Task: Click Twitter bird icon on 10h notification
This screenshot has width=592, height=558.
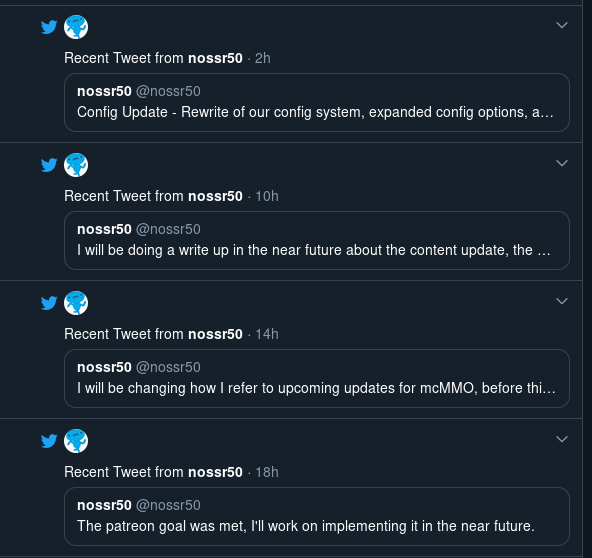Action: pos(49,165)
